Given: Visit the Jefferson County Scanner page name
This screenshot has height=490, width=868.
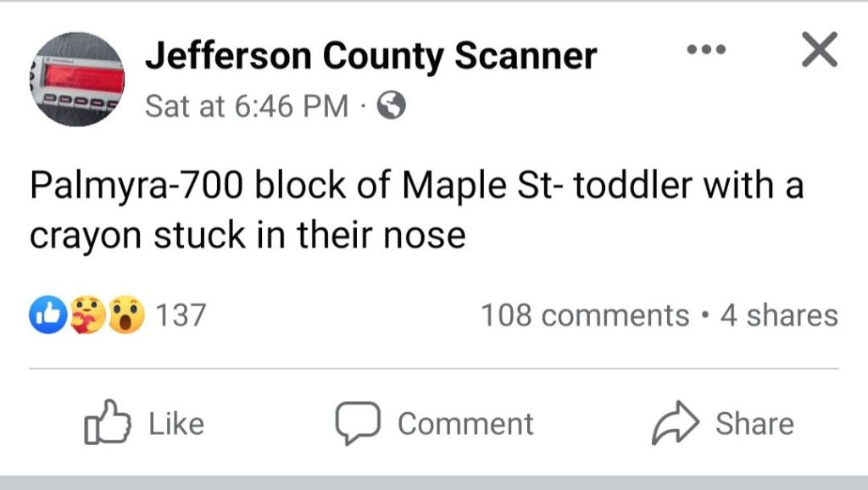Looking at the screenshot, I should [370, 56].
